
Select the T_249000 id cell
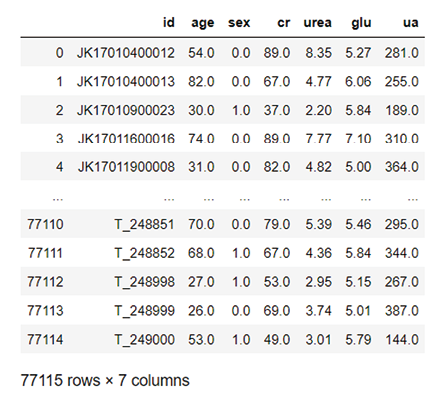coord(144,340)
